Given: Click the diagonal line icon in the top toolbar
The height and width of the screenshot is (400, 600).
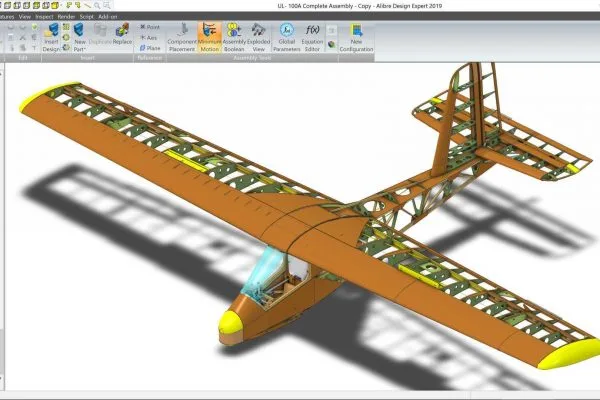Looking at the screenshot, I should pyautogui.click(x=88, y=5).
